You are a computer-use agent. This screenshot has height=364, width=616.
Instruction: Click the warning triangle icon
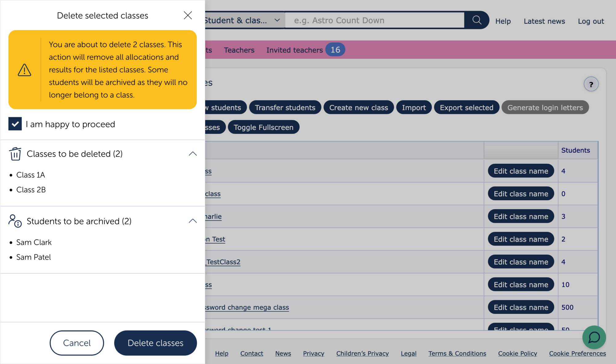click(x=24, y=70)
